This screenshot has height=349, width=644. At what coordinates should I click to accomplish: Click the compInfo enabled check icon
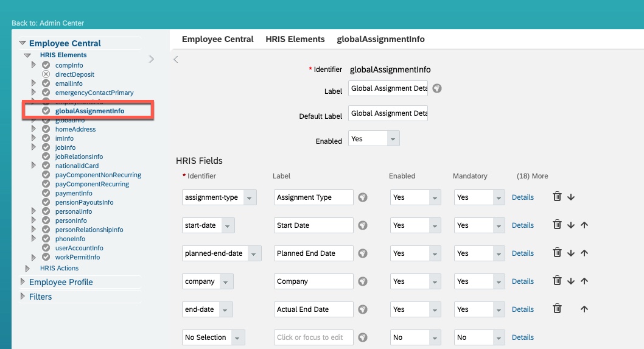(46, 65)
